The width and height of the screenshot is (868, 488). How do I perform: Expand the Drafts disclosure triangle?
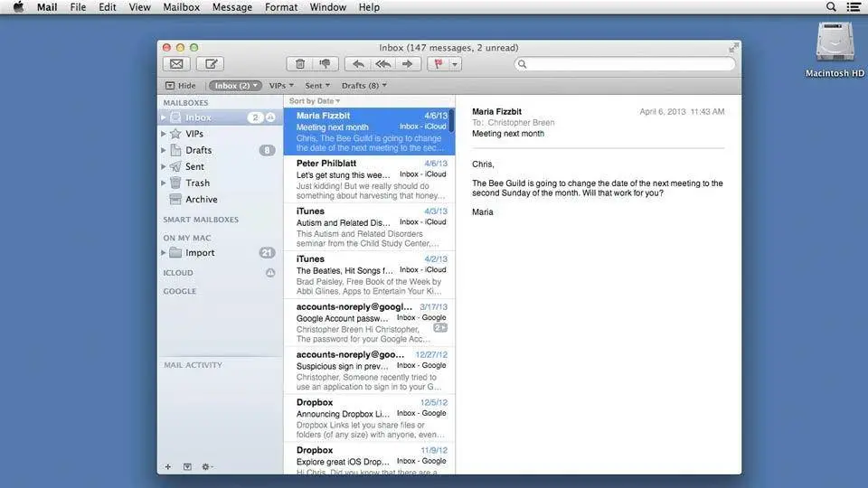click(164, 151)
